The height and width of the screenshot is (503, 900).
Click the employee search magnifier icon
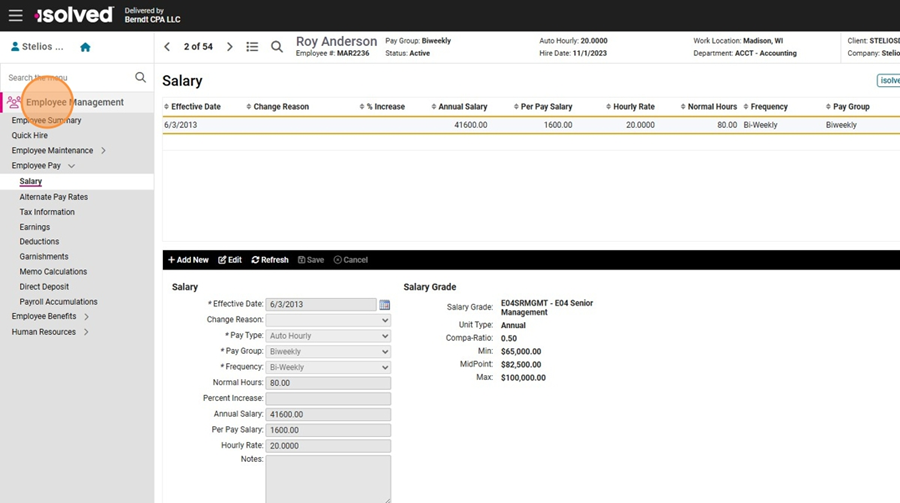[277, 47]
